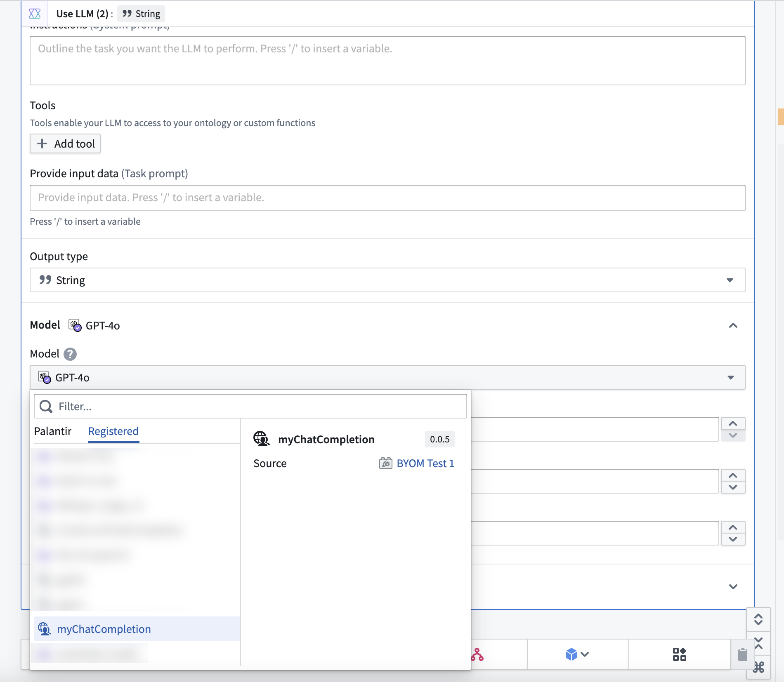Image resolution: width=784 pixels, height=682 pixels.
Task: Click the Use LLM block icon in the header
Action: pos(35,14)
